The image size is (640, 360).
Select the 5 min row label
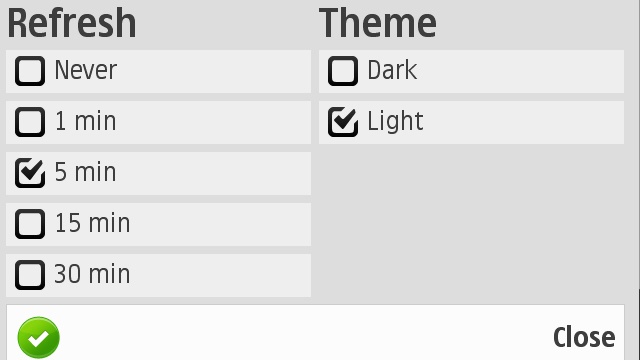tap(85, 172)
